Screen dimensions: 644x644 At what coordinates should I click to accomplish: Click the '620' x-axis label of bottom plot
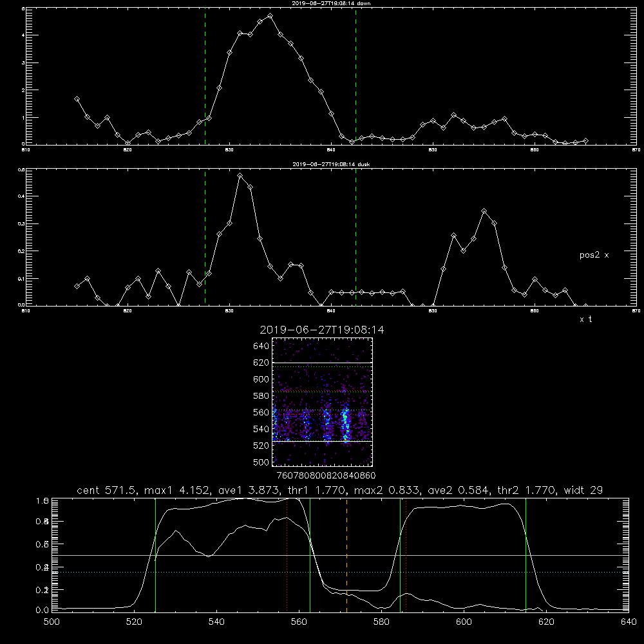pos(546,622)
